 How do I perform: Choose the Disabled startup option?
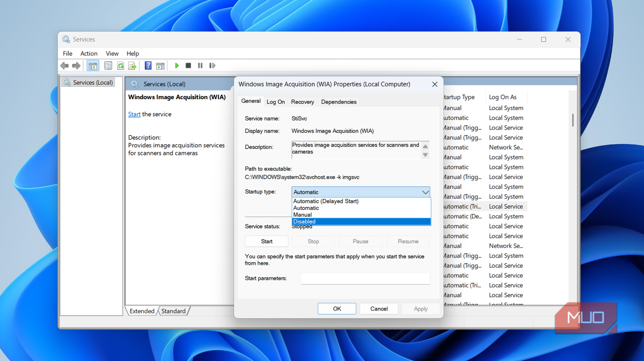(361, 221)
